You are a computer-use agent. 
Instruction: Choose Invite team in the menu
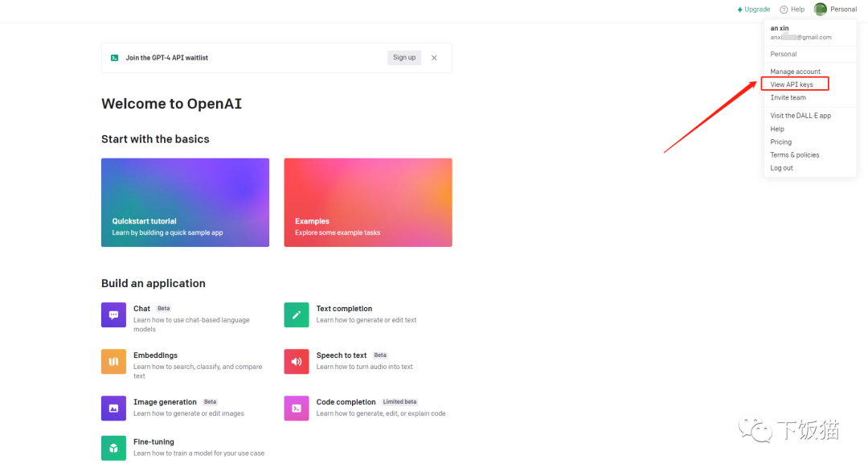point(788,97)
